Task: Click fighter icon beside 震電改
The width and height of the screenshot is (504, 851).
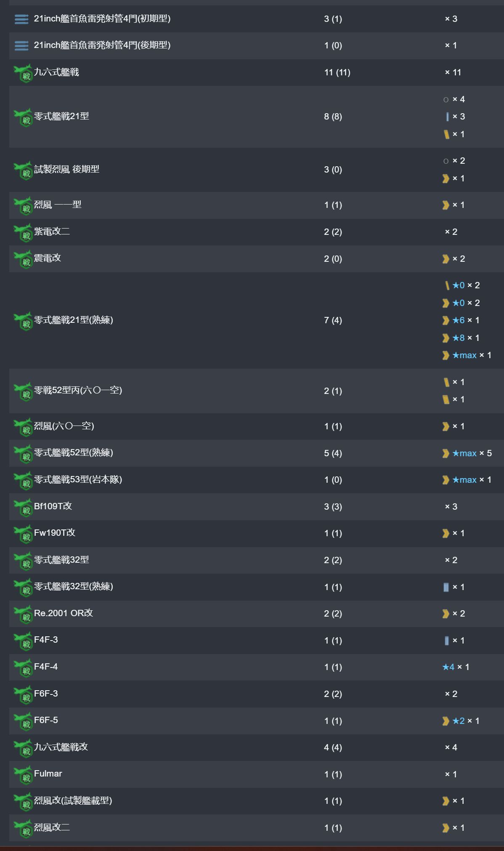Action: 23,258
